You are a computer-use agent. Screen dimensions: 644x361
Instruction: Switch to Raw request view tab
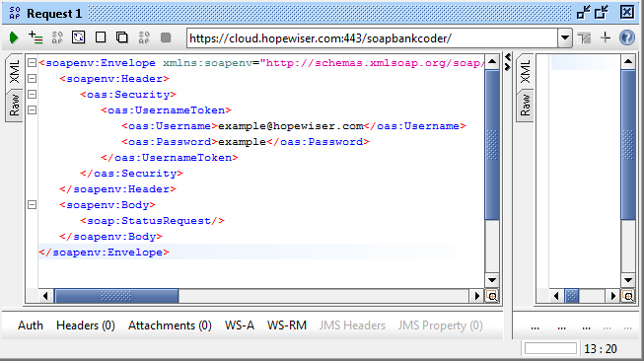[15, 105]
